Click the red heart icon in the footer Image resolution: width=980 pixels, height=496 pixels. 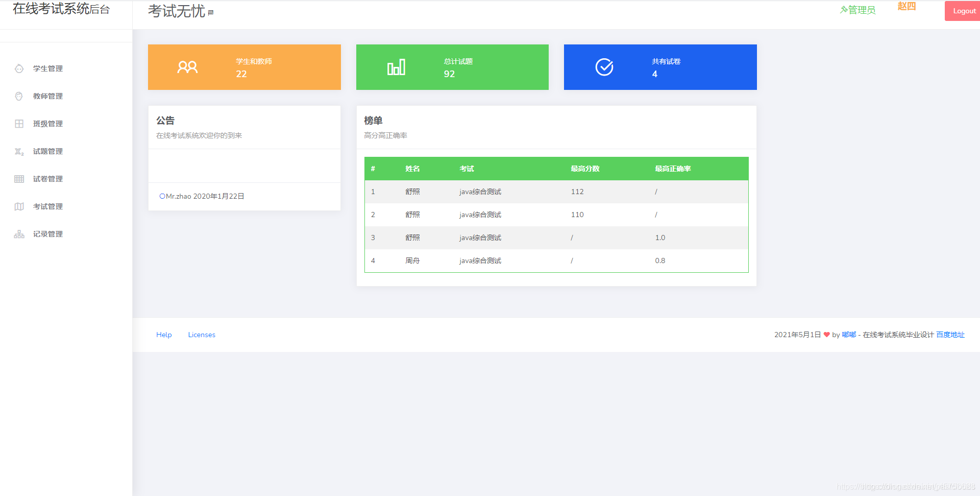click(x=827, y=335)
